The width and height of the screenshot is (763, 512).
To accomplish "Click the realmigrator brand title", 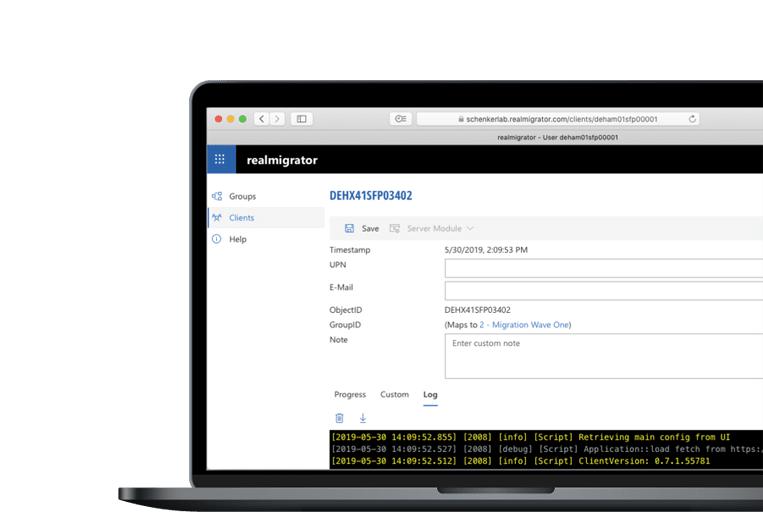I will (x=282, y=160).
